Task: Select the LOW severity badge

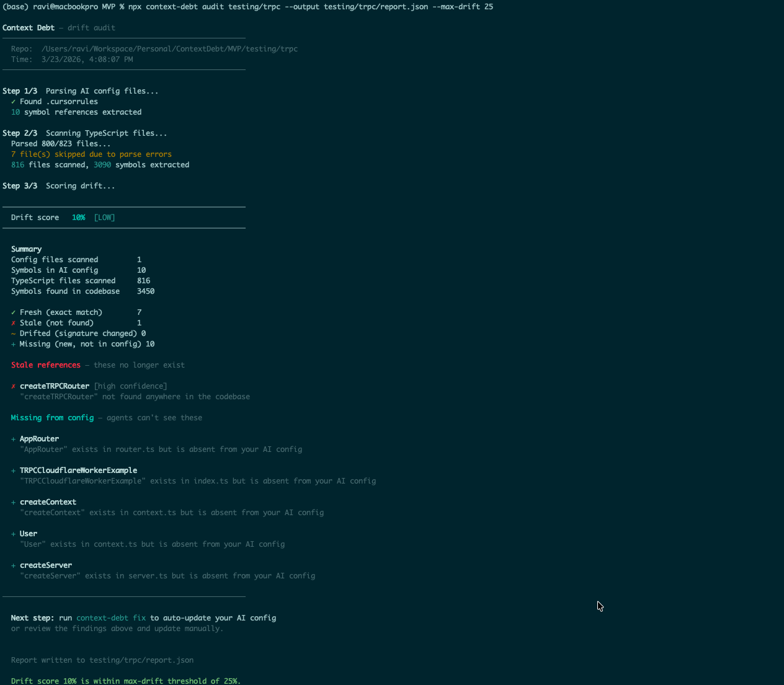Action: coord(104,217)
